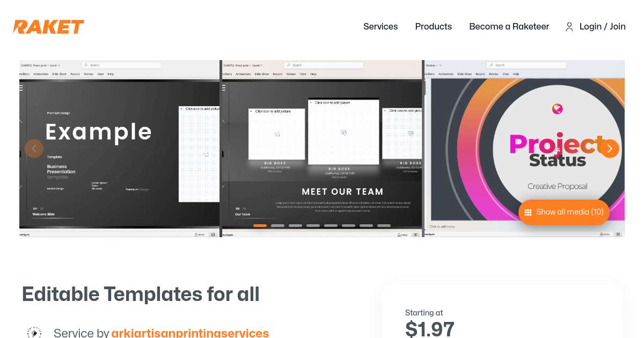
Task: Click Show all media (10) button
Action: pyautogui.click(x=564, y=212)
